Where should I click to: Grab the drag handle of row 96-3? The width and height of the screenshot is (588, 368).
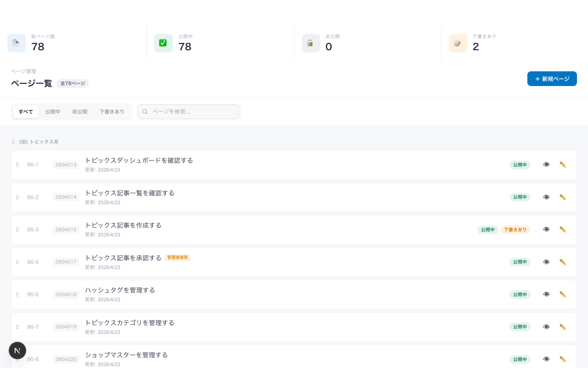coord(17,230)
